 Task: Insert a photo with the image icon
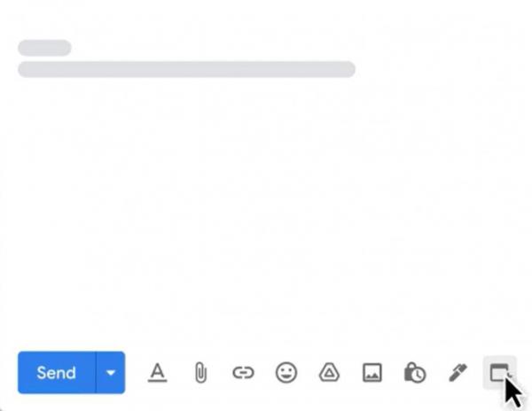point(372,373)
